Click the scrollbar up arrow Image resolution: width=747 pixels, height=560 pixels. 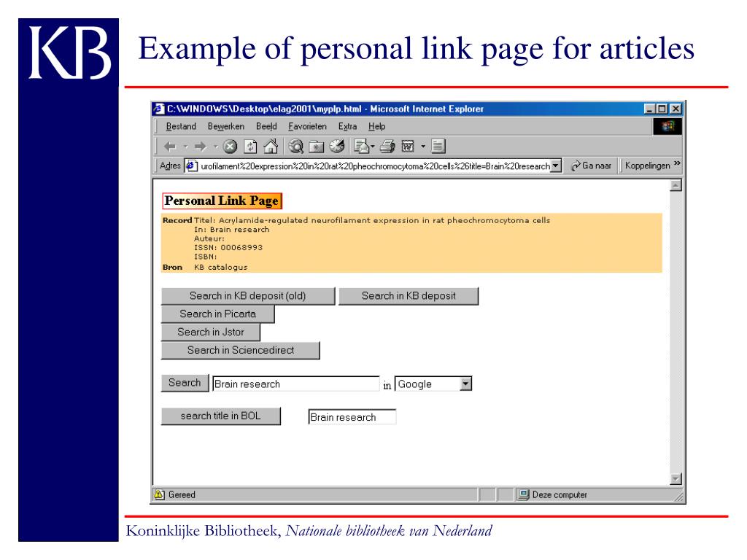(x=676, y=185)
